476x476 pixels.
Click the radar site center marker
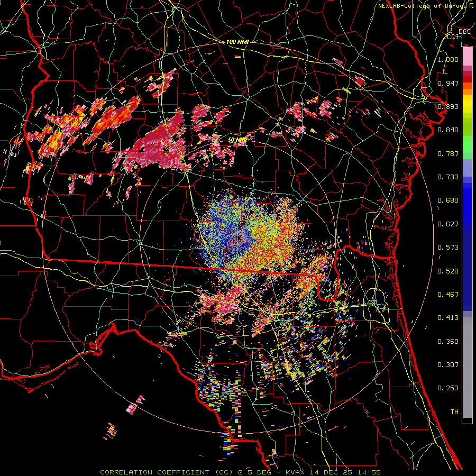pos(239,238)
